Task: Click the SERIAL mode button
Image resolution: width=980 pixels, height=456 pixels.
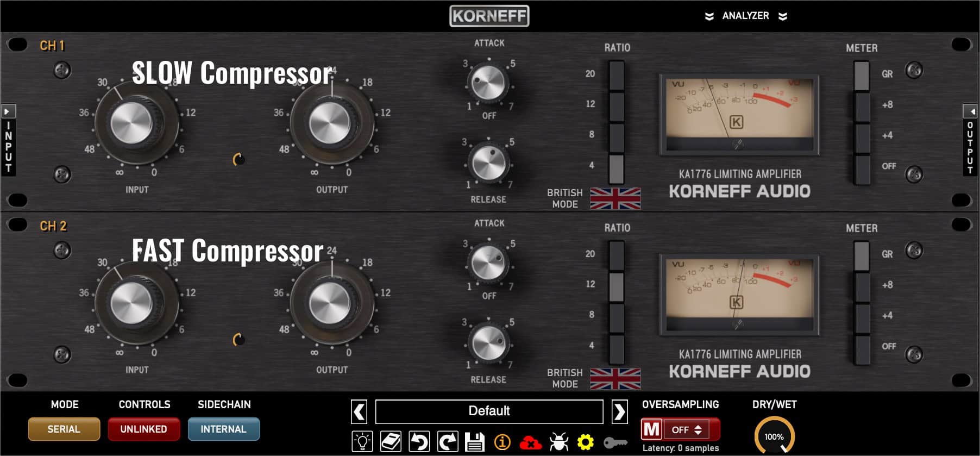Action: 64,429
